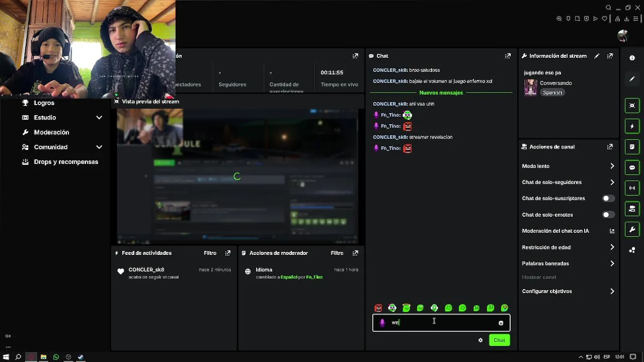644x362 pixels.
Task: Click the disabled Hostear canal option
Action: pyautogui.click(x=539, y=277)
